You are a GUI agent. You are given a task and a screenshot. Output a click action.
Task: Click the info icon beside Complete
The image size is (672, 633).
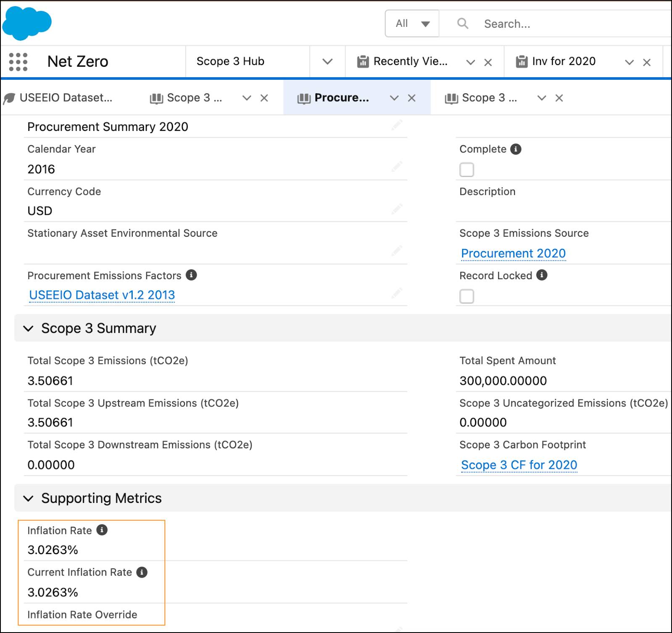point(516,149)
